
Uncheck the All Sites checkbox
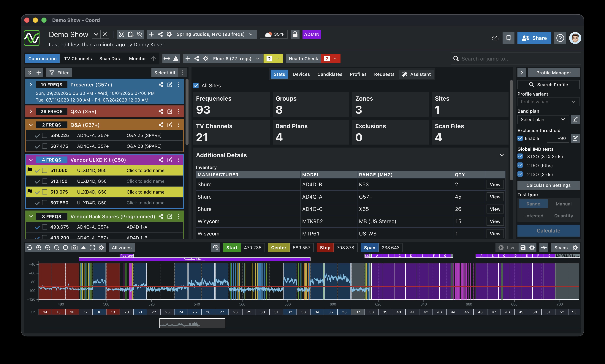click(196, 86)
